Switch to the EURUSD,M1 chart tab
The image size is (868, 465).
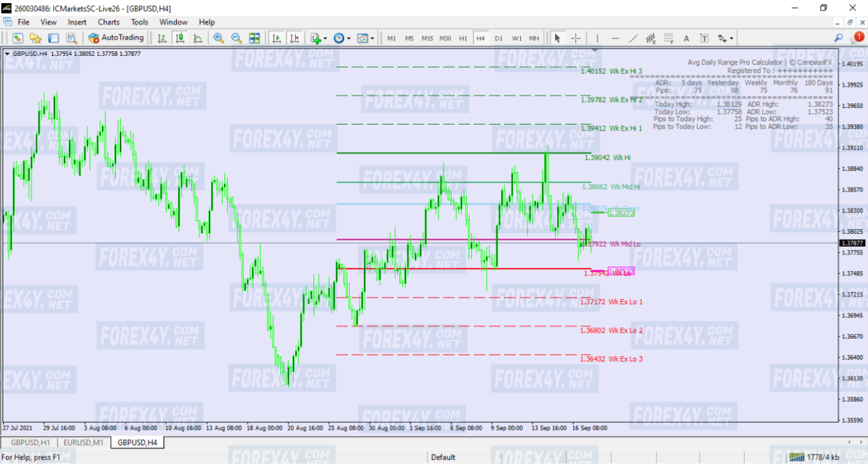[x=84, y=442]
